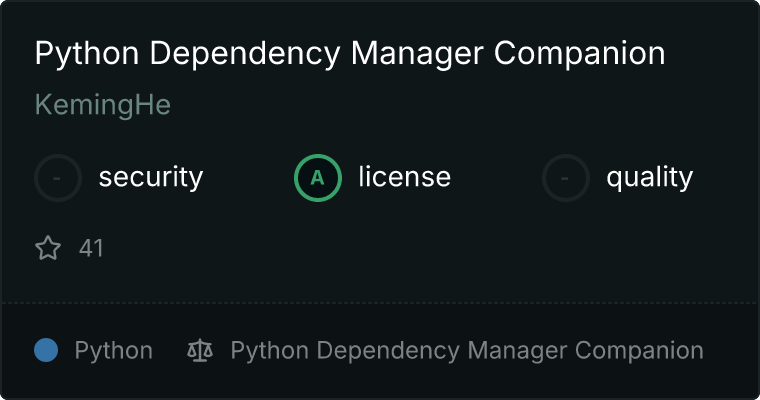Click the star outline icon

48,248
